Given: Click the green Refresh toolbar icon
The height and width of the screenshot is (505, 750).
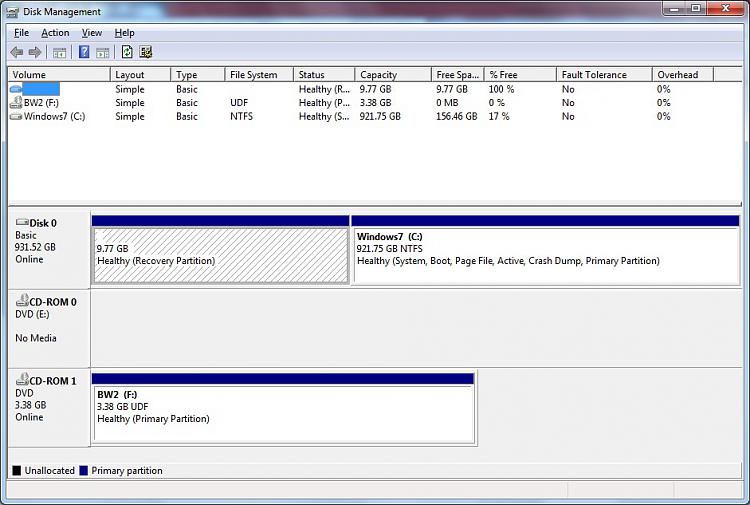Looking at the screenshot, I should [x=127, y=52].
